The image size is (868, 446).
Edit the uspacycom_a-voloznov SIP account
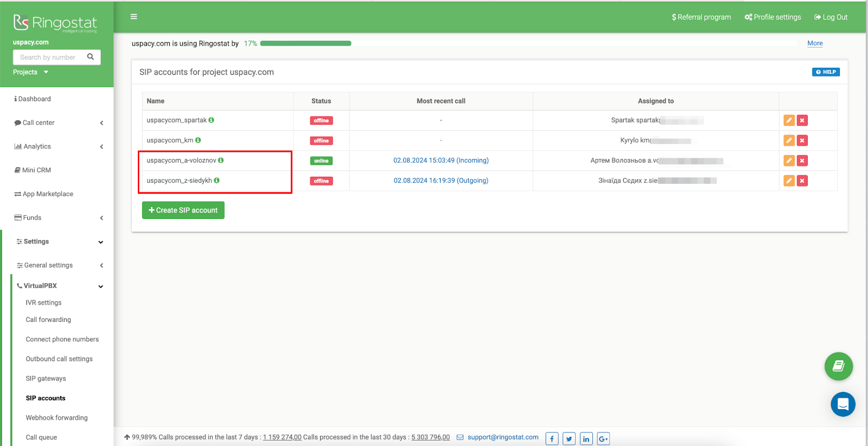789,160
